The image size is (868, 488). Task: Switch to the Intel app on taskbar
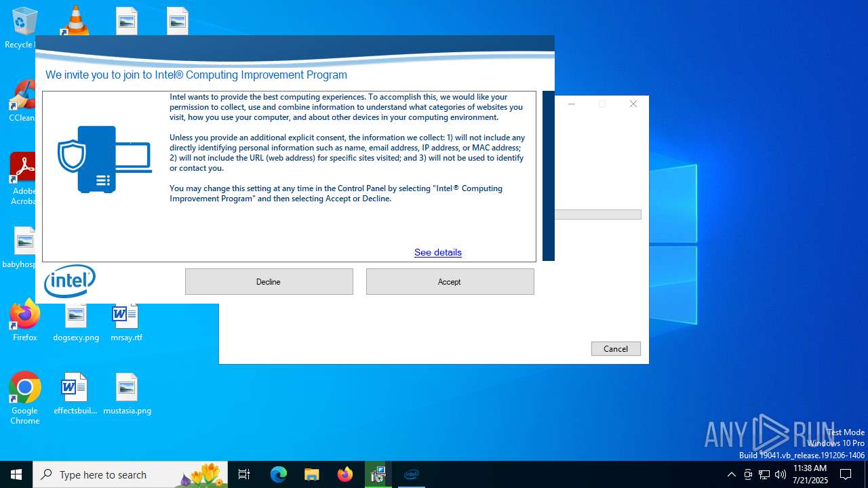[411, 474]
